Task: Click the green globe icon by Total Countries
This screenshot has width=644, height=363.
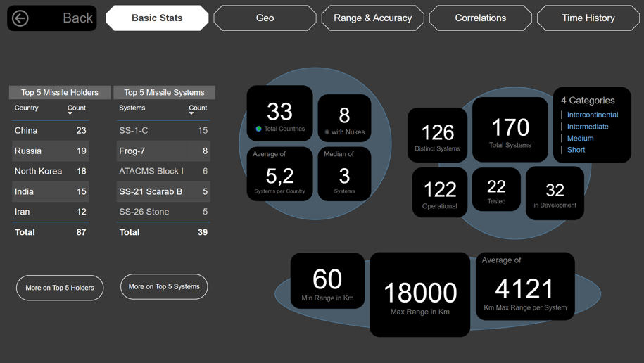Action: click(258, 129)
